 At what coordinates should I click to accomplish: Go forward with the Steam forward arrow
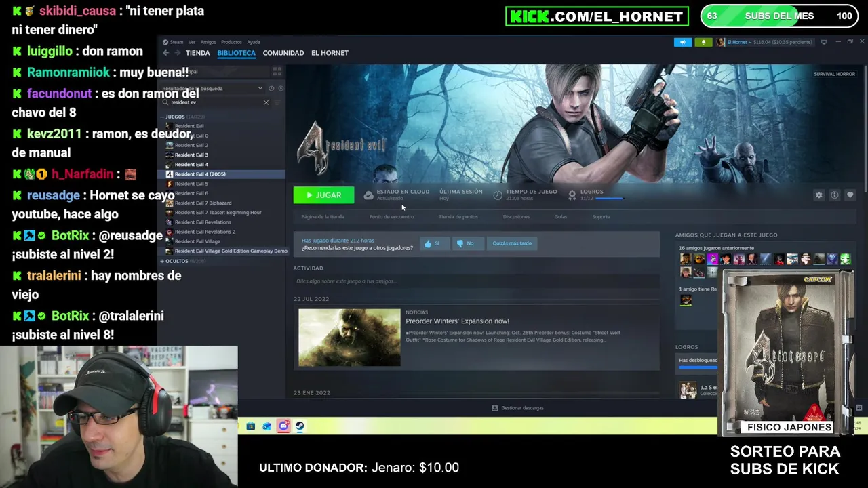pos(177,53)
